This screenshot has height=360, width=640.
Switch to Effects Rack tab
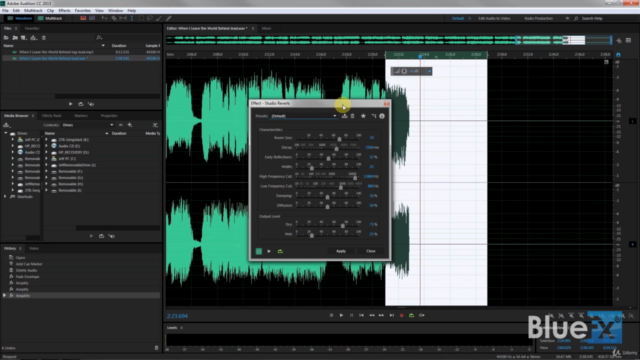pos(51,116)
